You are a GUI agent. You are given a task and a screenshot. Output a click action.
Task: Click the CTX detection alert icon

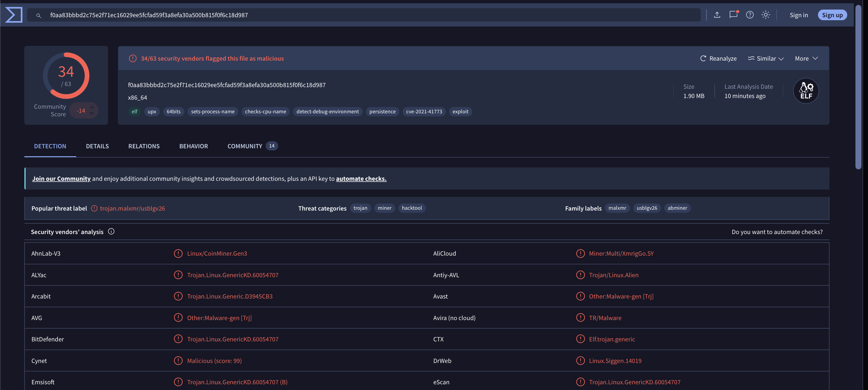point(580,339)
